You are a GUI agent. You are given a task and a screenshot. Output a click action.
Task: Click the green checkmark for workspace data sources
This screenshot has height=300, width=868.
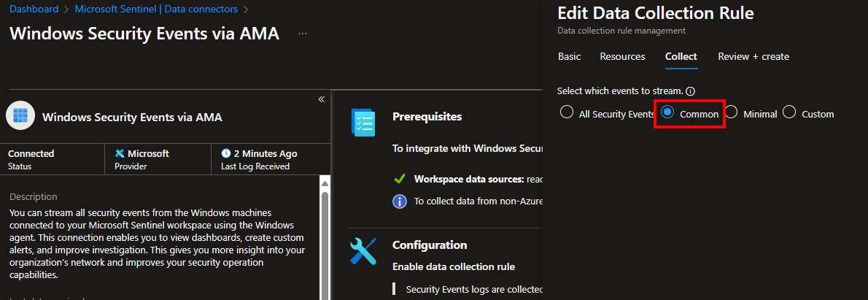(398, 180)
